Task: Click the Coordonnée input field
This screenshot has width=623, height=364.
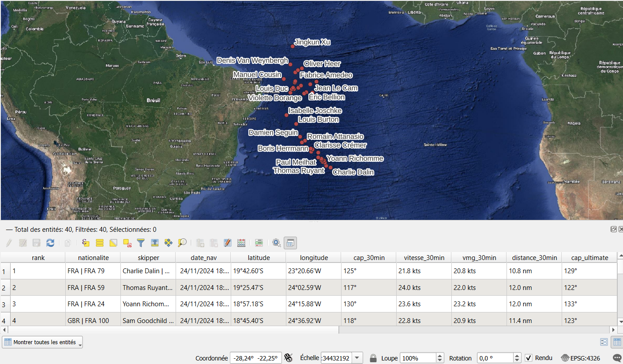Action: tap(255, 358)
